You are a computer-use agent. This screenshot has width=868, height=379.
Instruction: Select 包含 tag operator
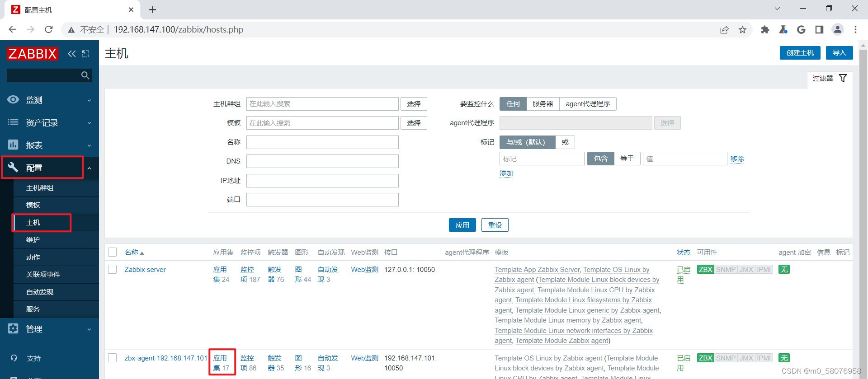pos(601,159)
